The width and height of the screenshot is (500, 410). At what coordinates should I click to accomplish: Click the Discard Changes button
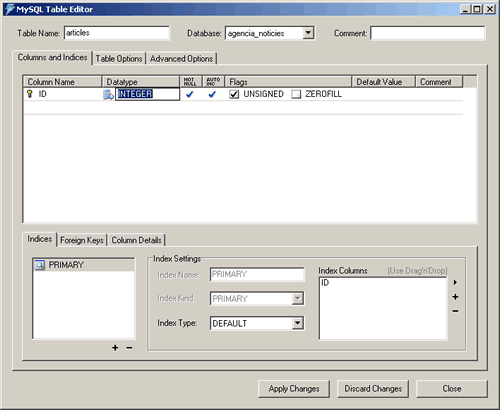pyautogui.click(x=373, y=389)
